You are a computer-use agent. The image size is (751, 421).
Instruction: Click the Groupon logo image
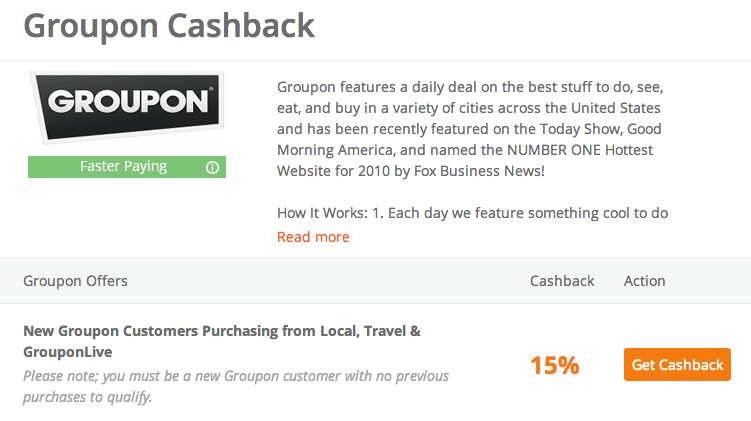click(127, 105)
